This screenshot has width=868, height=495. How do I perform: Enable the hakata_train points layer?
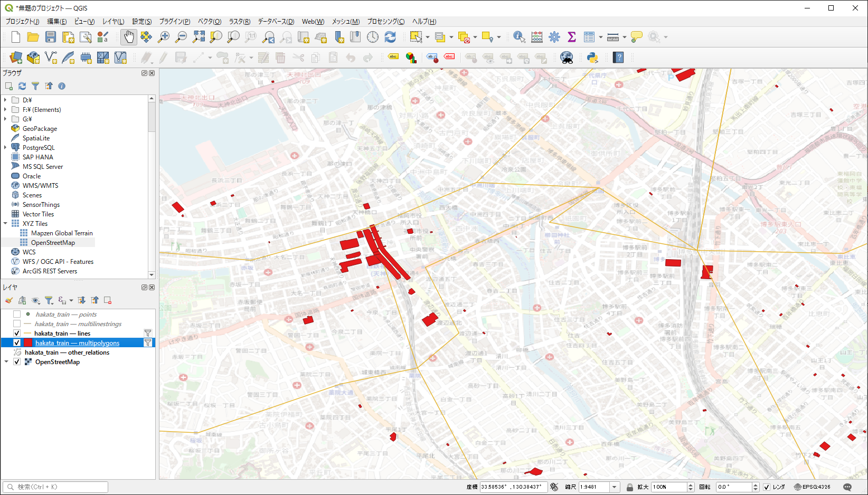(17, 315)
